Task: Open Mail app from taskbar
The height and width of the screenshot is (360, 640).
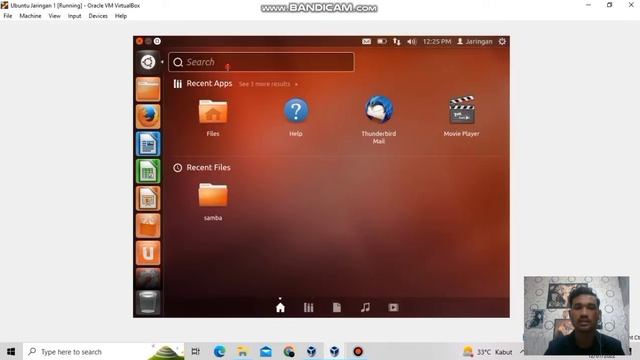Action: (266, 351)
